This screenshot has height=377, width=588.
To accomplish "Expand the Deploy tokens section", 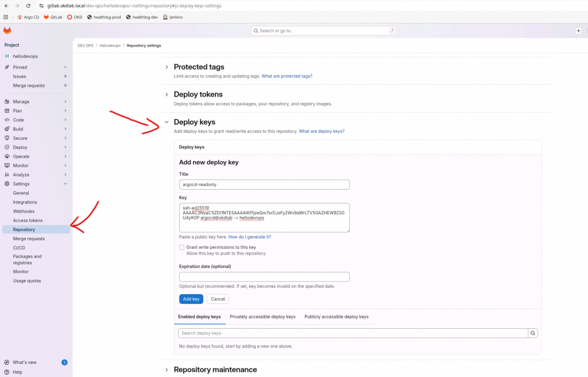I will pyautogui.click(x=167, y=95).
